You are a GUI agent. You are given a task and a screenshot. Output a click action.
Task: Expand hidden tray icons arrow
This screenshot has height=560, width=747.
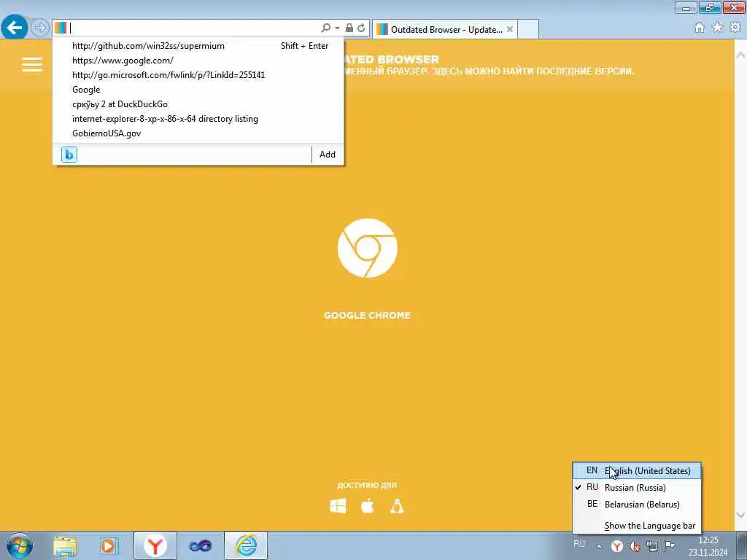599,546
